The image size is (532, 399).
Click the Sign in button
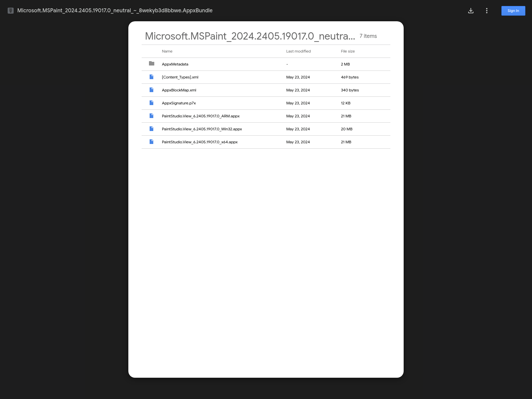click(513, 11)
